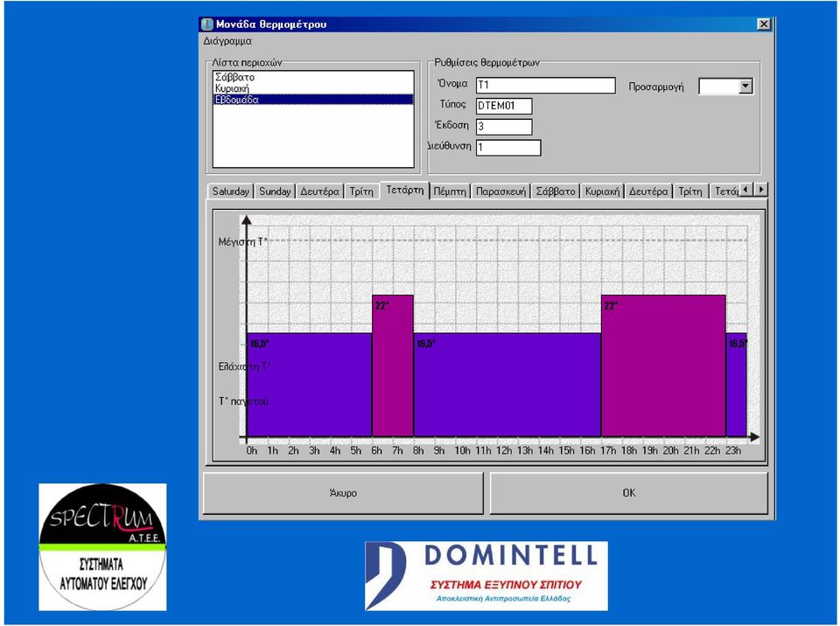The width and height of the screenshot is (840, 626).
Task: Open the Σάββατο tab in the tab strip
Action: coord(556,191)
